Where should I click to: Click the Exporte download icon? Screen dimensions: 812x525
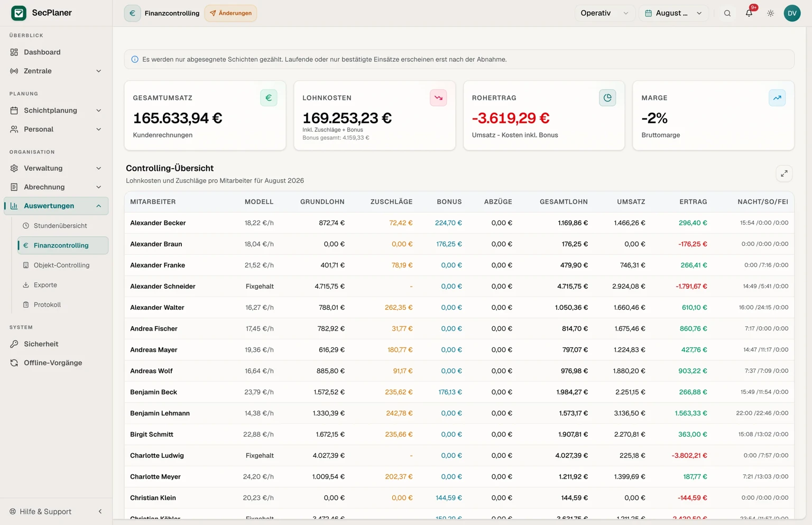(26, 285)
